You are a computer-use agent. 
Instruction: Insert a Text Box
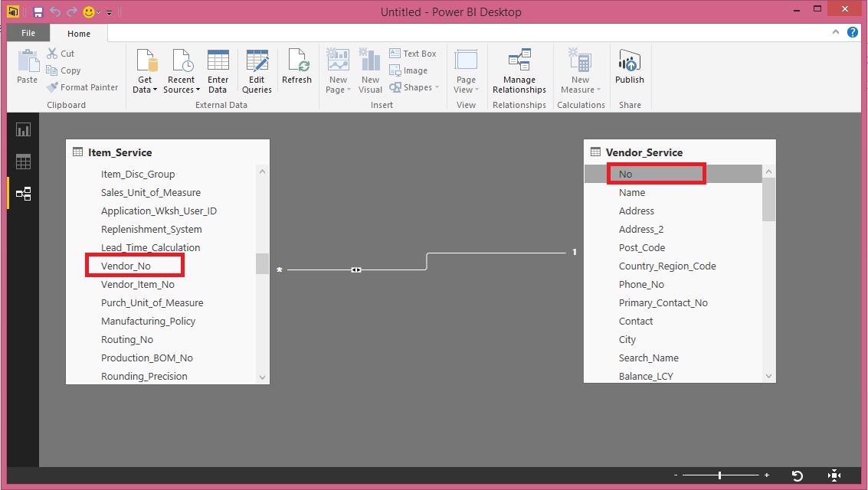pos(414,54)
